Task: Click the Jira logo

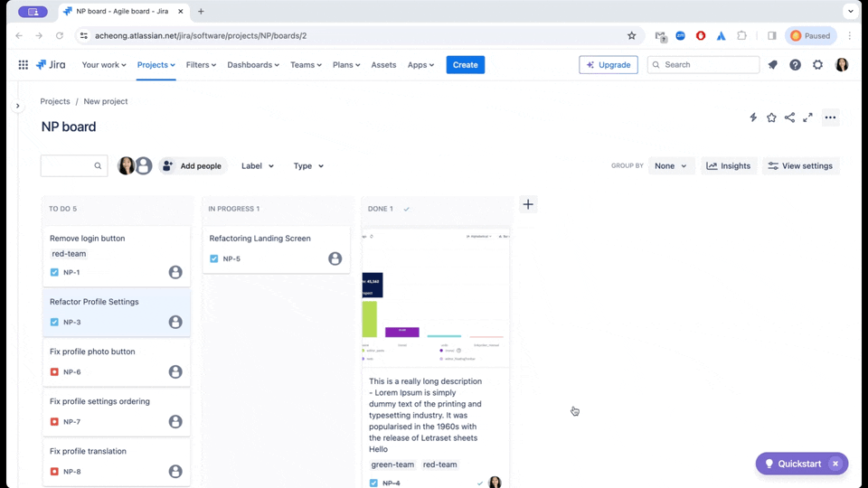Action: click(51, 65)
